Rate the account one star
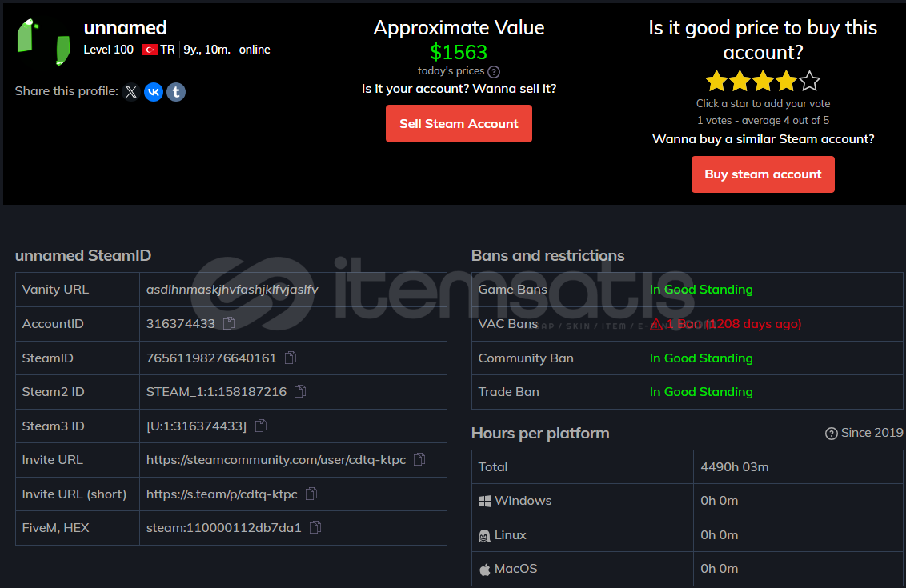The width and height of the screenshot is (906, 588). (x=716, y=81)
